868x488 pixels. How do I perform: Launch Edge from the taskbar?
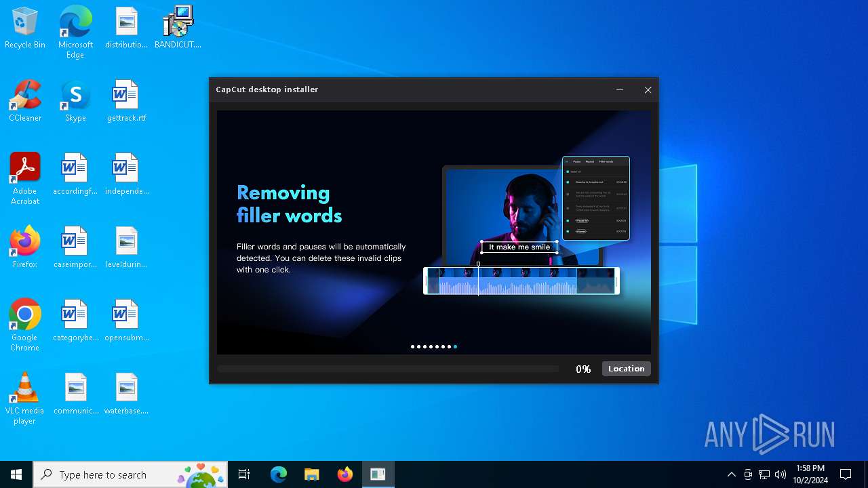pyautogui.click(x=279, y=474)
